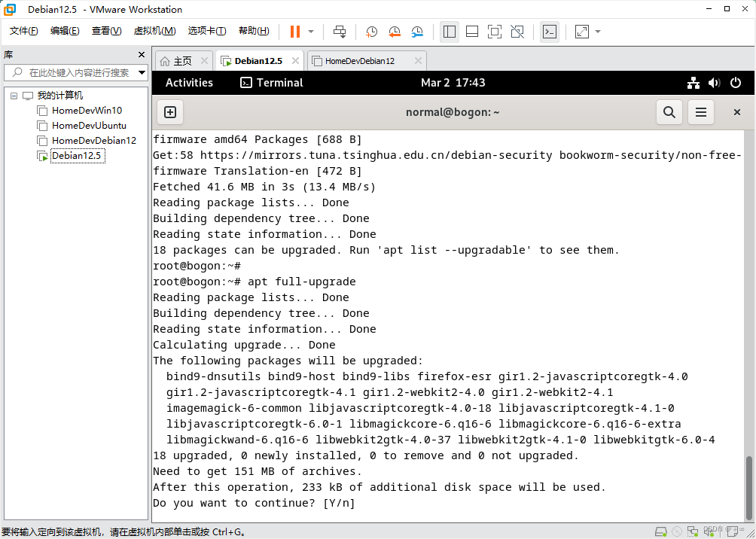Click the hard disk status icon
This screenshot has height=539, width=756.
661,531
